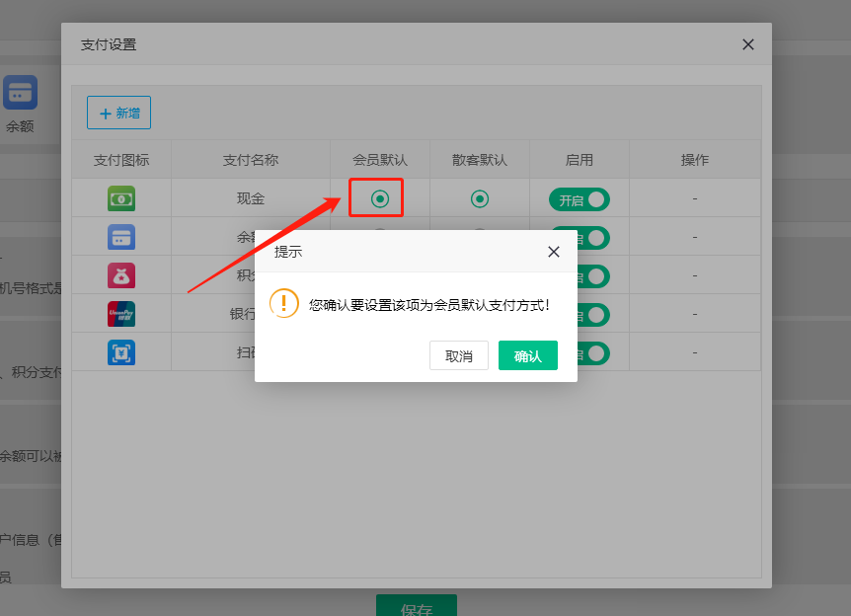Click the large 余额 icon on background page
The width and height of the screenshot is (851, 616).
coord(20,93)
